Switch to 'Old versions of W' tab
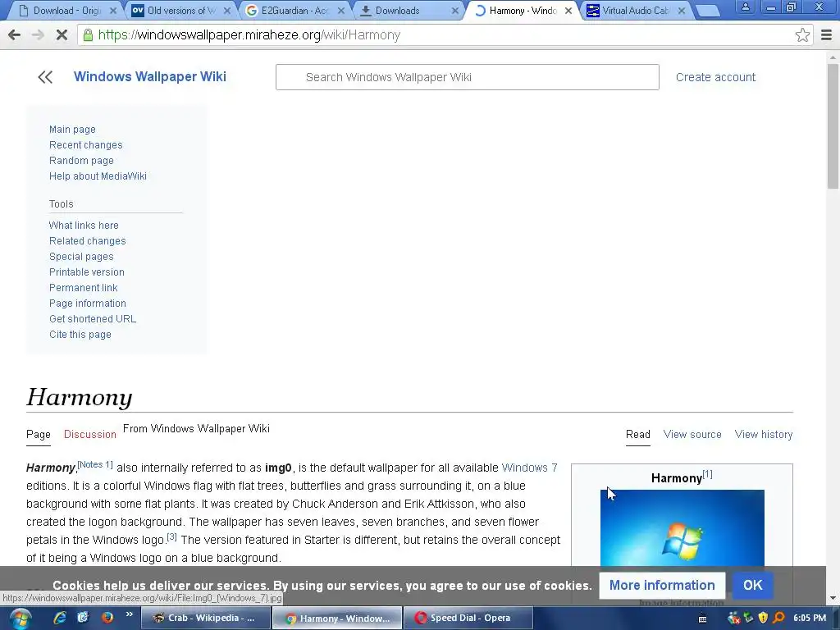 180,11
